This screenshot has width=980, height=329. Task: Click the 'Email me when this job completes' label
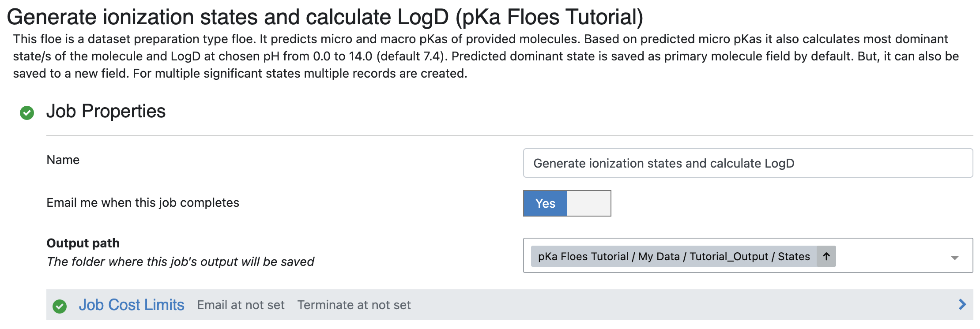[x=143, y=202]
